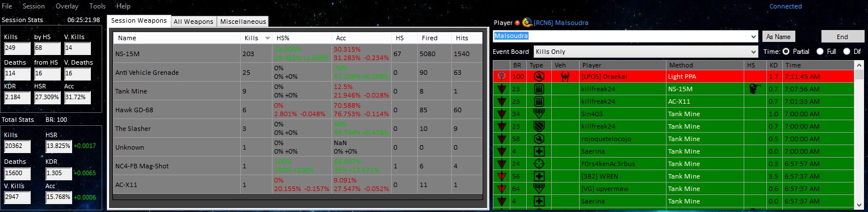
Task: Click the class icon in killfreak24's AC-X11 row
Action: (x=539, y=101)
